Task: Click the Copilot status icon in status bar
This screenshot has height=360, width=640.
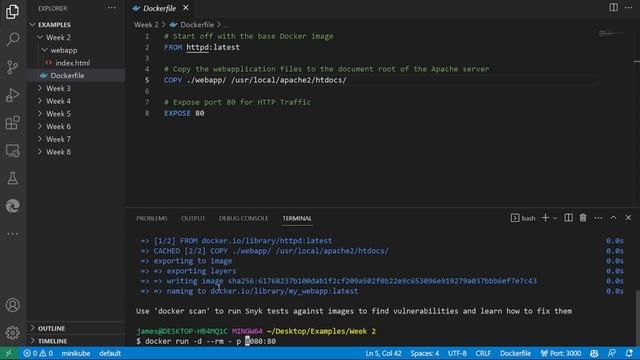Action: [x=594, y=353]
